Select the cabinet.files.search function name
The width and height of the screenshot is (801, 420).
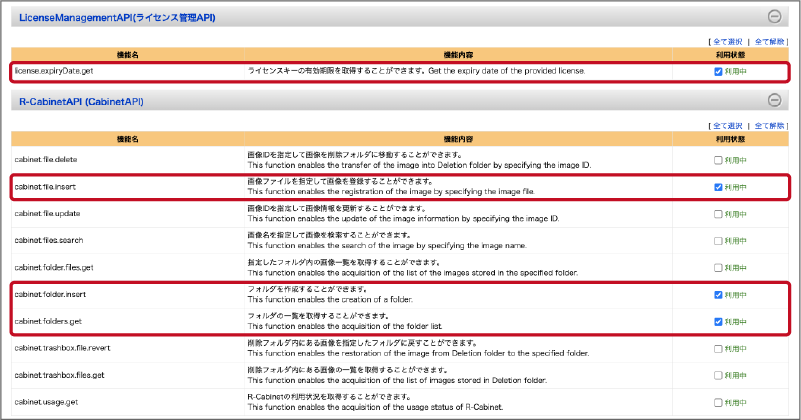pos(49,240)
